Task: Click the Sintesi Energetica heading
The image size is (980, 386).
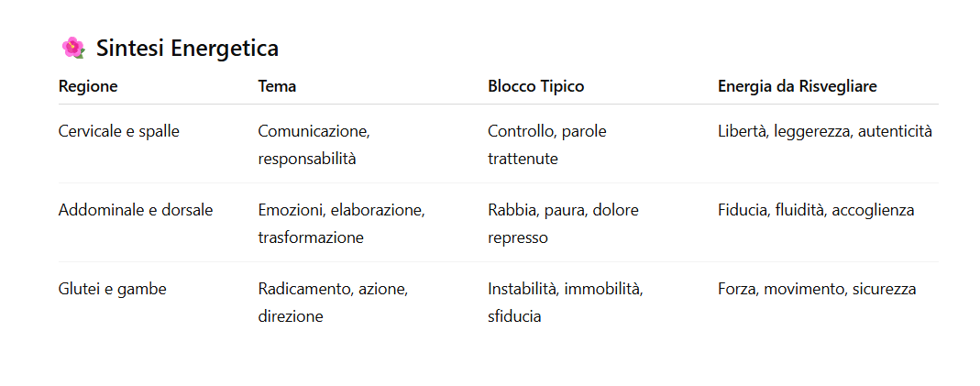Action: click(187, 48)
